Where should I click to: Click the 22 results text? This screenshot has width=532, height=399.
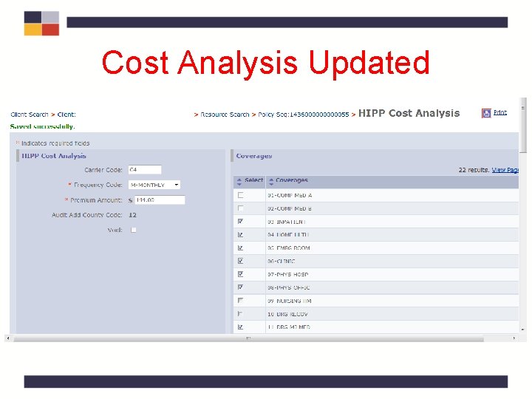tap(474, 170)
